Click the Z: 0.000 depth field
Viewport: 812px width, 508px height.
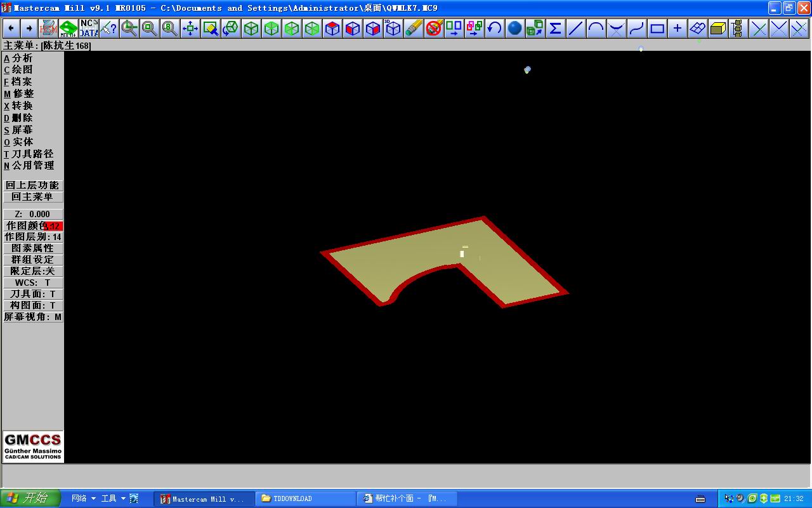(x=32, y=214)
